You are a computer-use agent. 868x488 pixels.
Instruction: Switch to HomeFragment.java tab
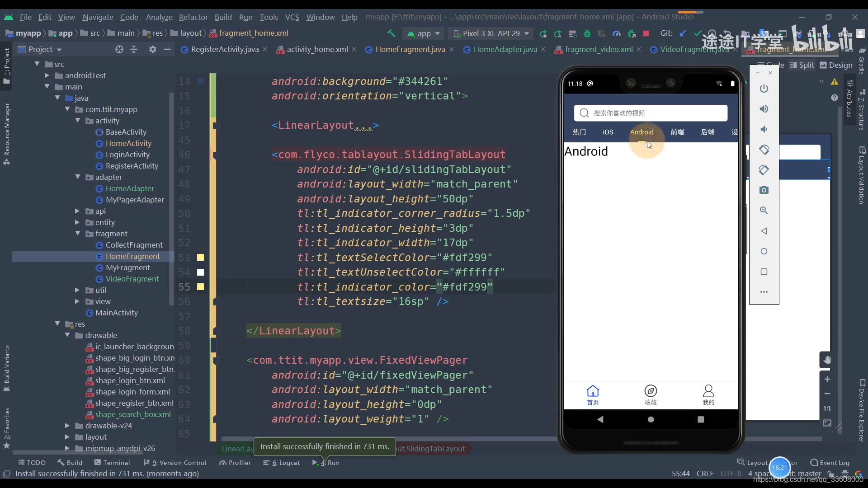(x=410, y=49)
